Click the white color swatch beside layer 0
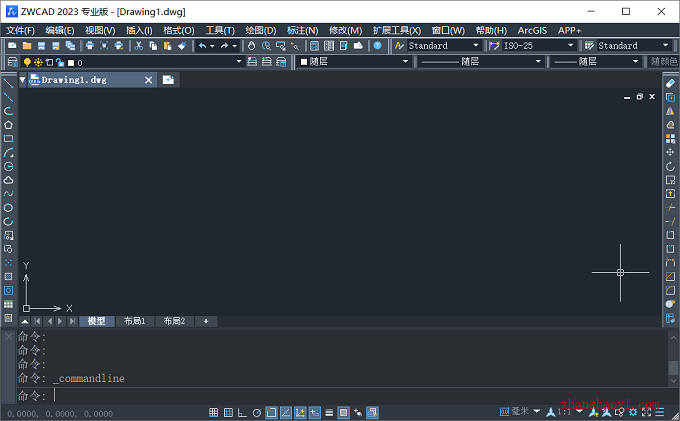 tap(71, 63)
